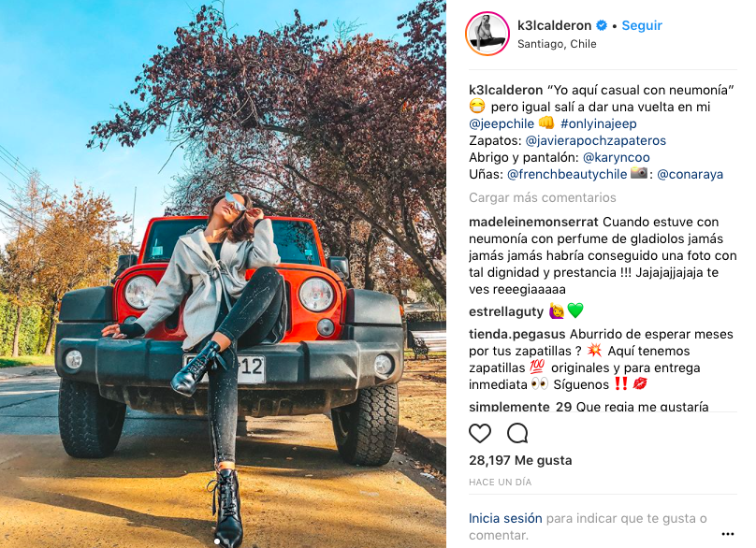Like the post with heart icon

coord(480,433)
